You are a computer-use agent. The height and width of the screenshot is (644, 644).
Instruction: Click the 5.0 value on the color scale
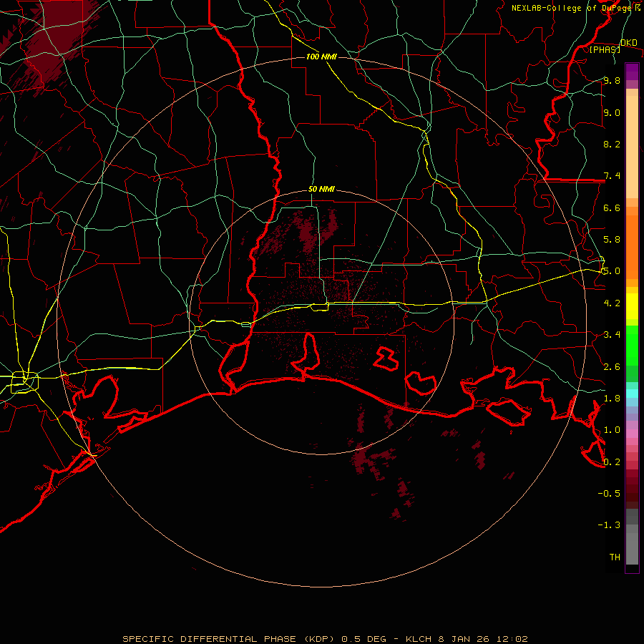click(x=612, y=271)
